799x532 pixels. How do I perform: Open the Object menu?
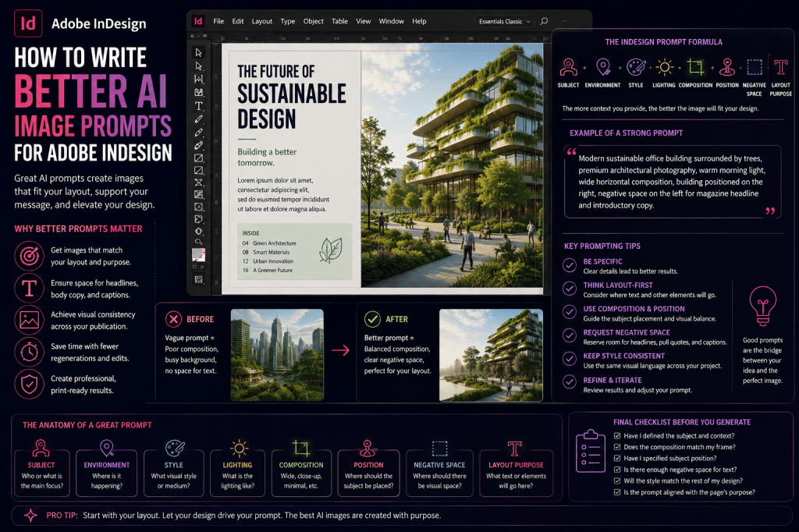314,21
